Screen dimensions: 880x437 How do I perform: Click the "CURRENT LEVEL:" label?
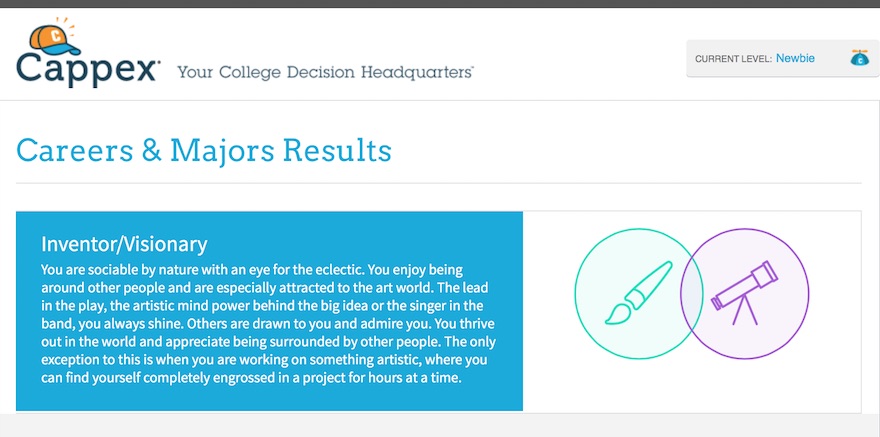(x=733, y=59)
